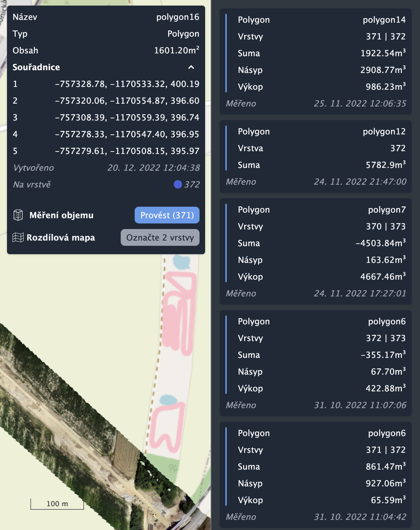
Task: Click the Obsah area value 1601.20m²
Action: (x=177, y=50)
